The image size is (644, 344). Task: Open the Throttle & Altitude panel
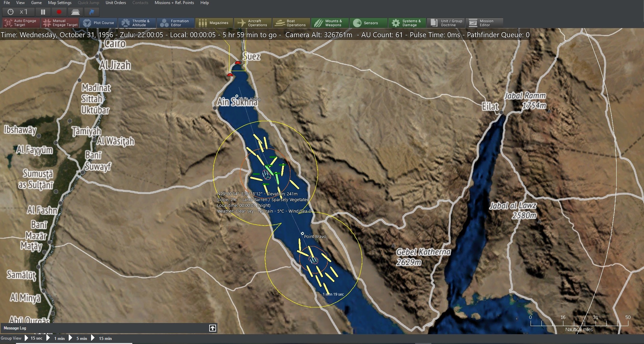coord(137,23)
